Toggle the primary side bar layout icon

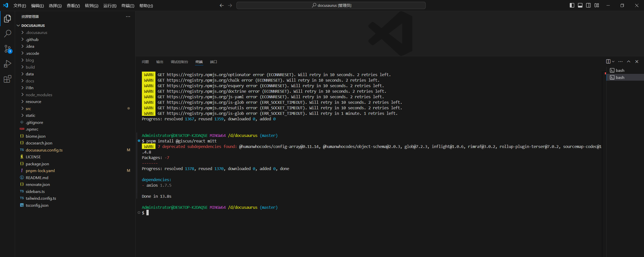572,6
